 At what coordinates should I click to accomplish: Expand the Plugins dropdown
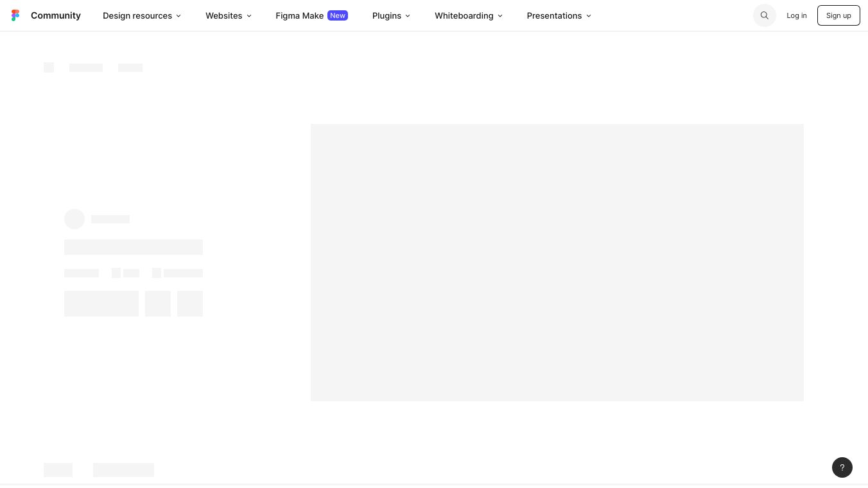(391, 15)
